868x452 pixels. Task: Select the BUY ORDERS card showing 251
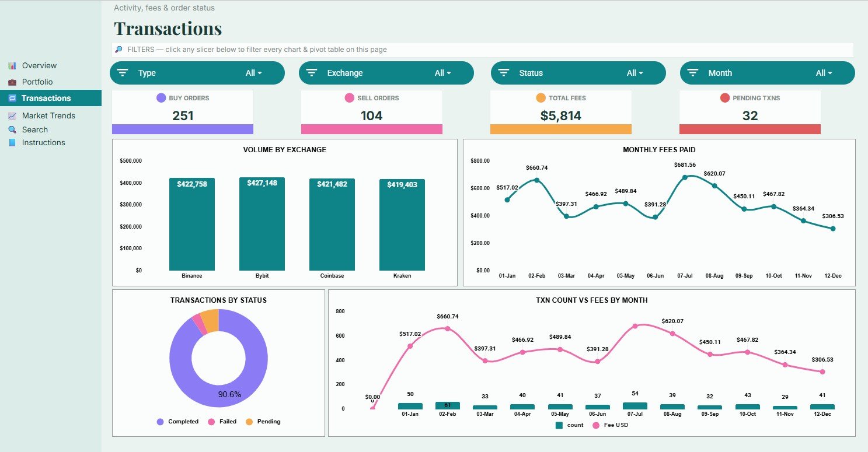pyautogui.click(x=183, y=112)
